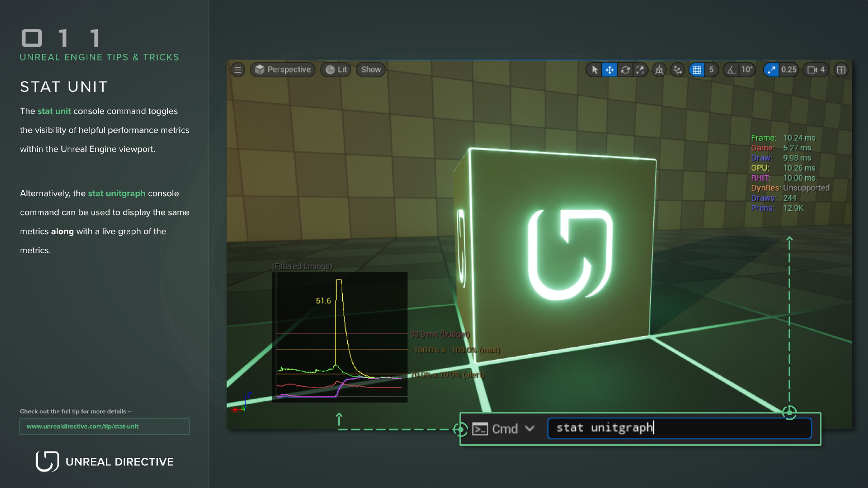Screen dimensions: 868x488
Task: Open the camera speed 4 setting
Action: [x=816, y=70]
